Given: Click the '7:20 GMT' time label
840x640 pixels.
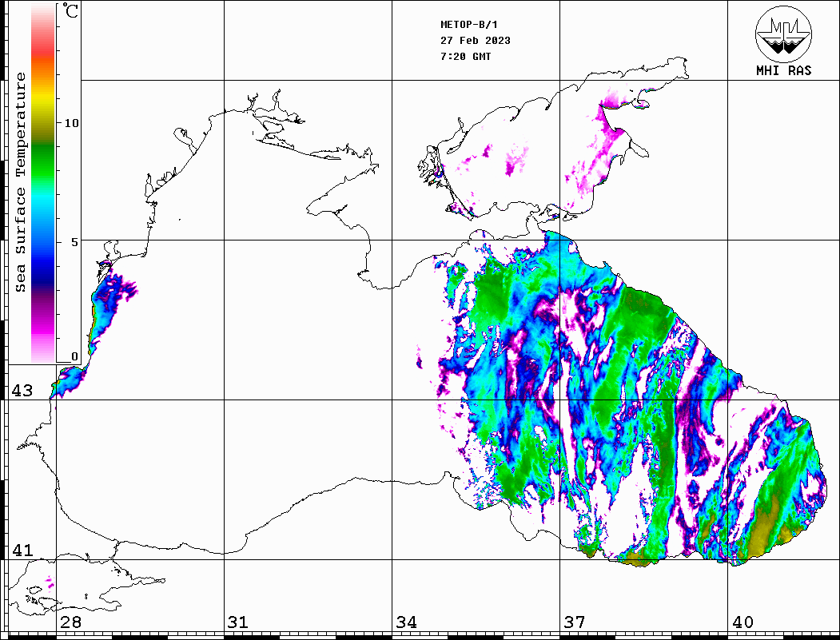Looking at the screenshot, I should (x=465, y=56).
